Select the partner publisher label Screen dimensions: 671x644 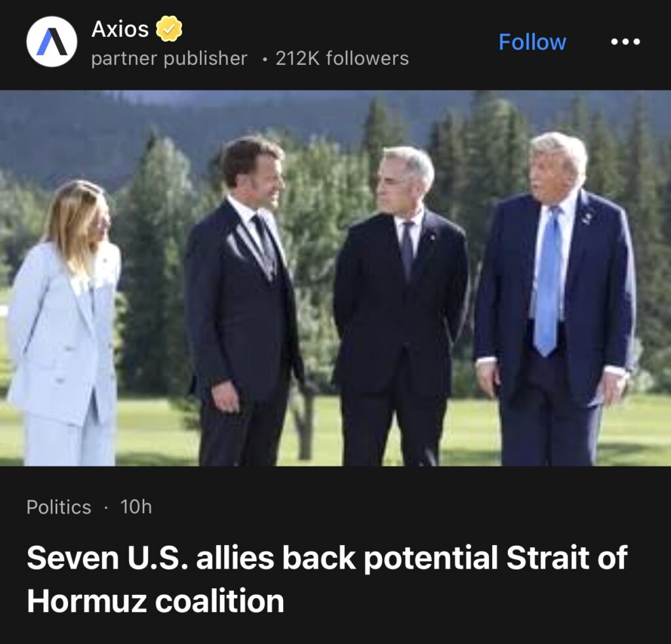[x=169, y=58]
